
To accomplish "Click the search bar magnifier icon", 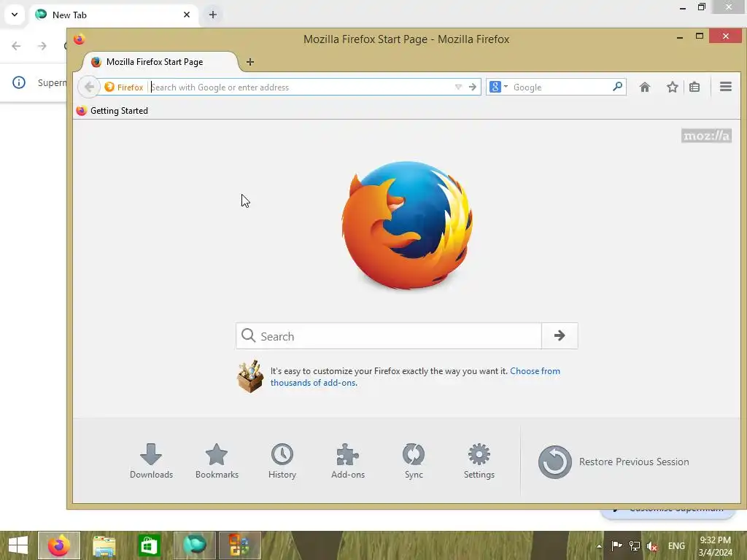I will 617,87.
